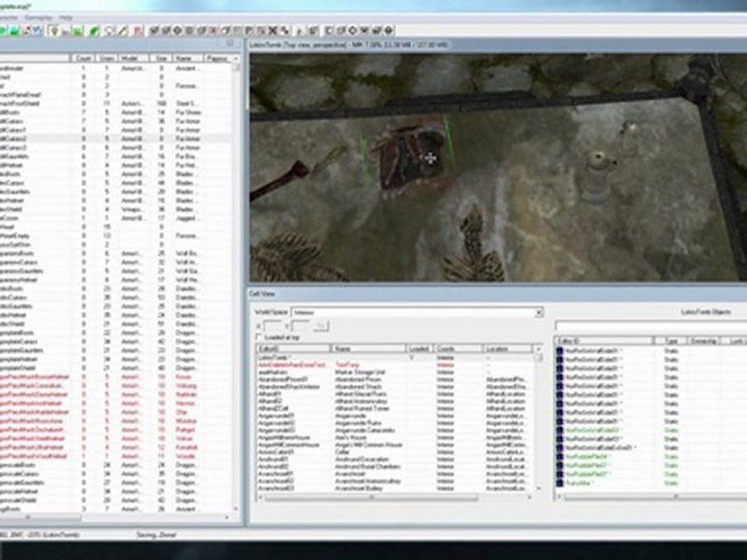Click the black X icon in the toolbar
747x560 pixels.
click(272, 31)
